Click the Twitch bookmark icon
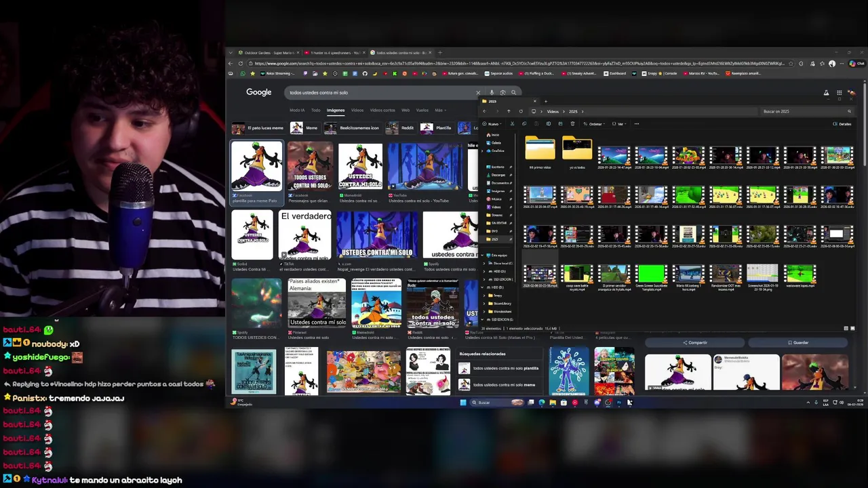The height and width of the screenshot is (488, 868). point(305,73)
